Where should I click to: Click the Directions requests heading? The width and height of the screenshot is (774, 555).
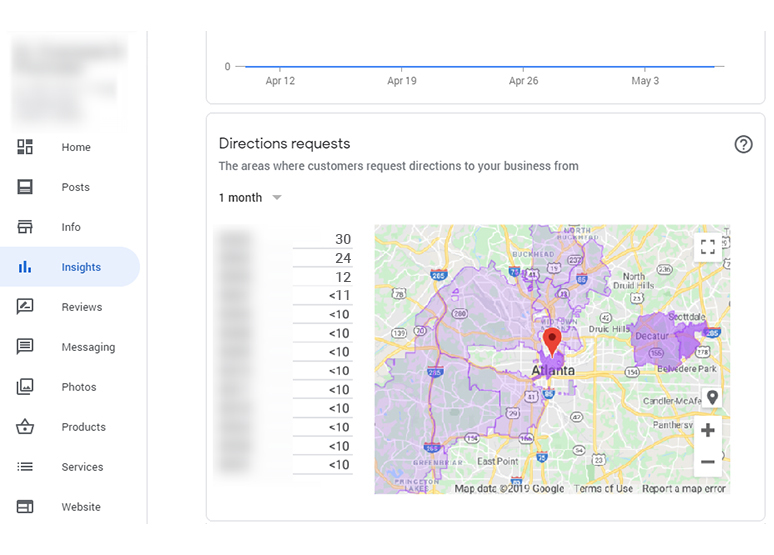[x=284, y=144]
